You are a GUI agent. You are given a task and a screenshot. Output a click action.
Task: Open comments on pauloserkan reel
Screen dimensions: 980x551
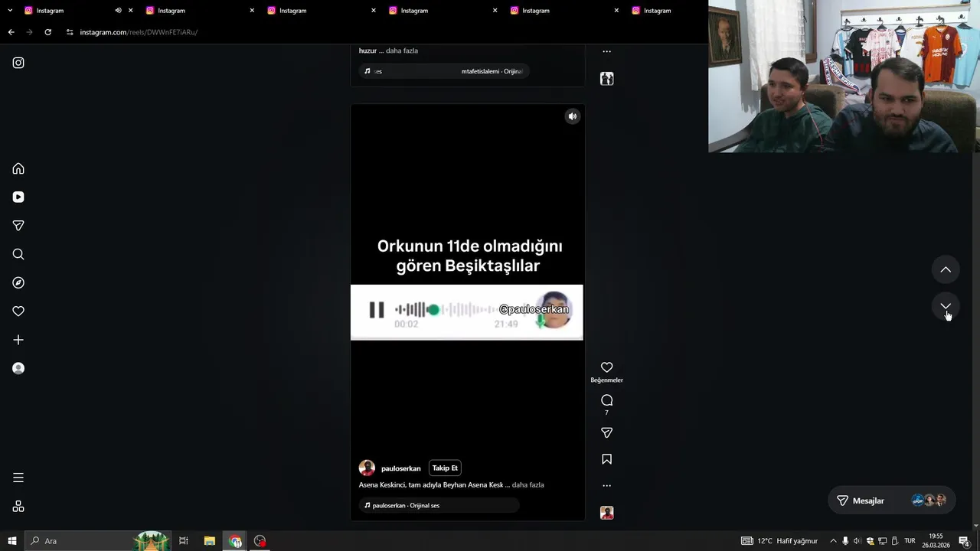pos(606,400)
